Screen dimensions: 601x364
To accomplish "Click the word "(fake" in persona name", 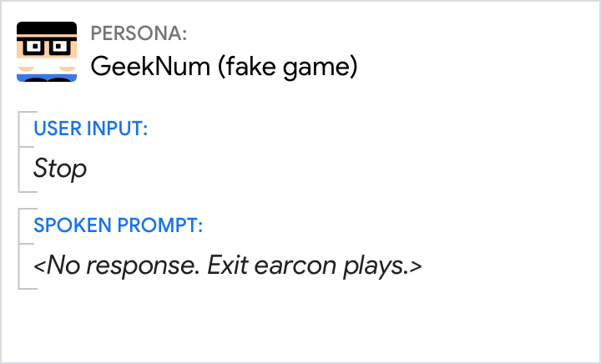I will click(244, 65).
